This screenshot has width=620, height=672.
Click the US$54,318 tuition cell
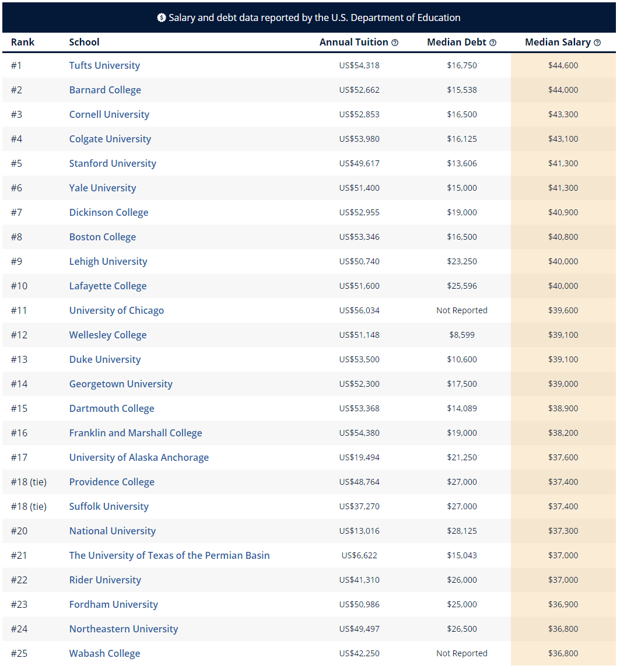pyautogui.click(x=359, y=65)
